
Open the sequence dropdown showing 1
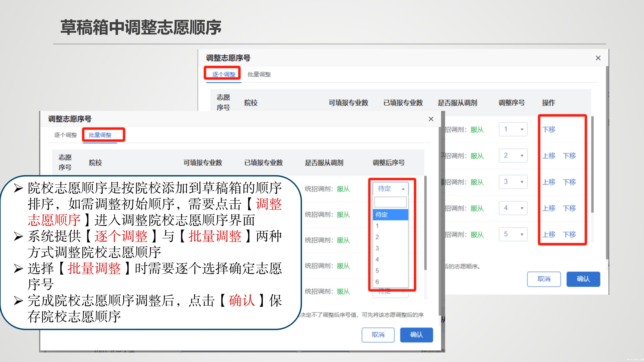click(513, 129)
